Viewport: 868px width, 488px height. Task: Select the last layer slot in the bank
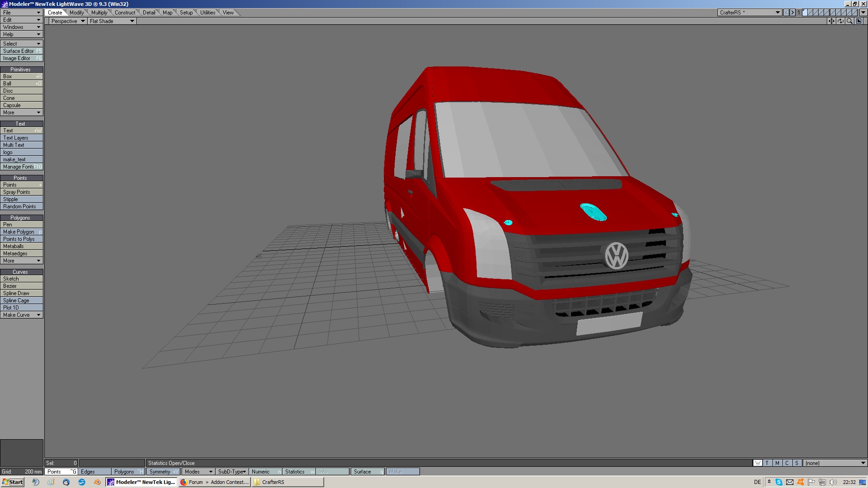(x=855, y=13)
